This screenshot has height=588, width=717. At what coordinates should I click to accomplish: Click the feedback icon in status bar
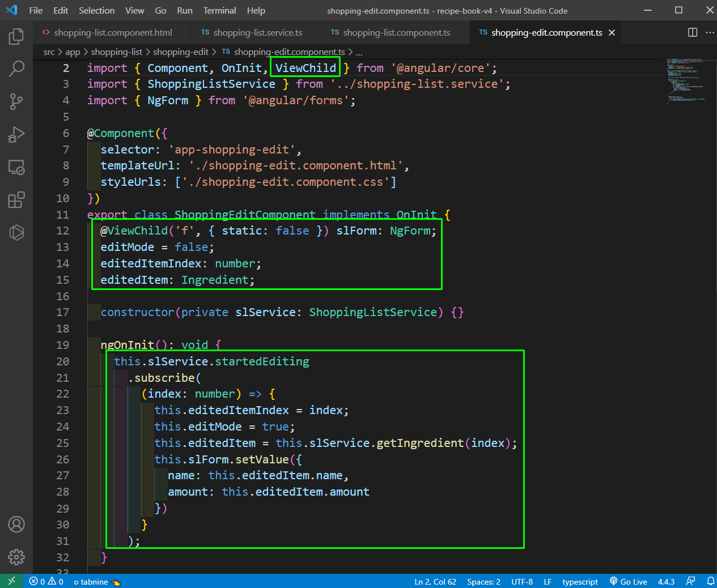pyautogui.click(x=690, y=581)
